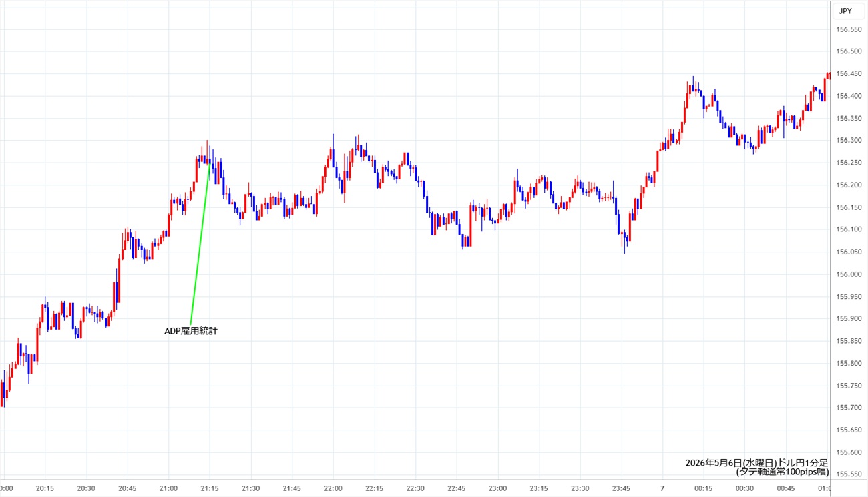Click the 20:15 time axis label

pyautogui.click(x=45, y=488)
